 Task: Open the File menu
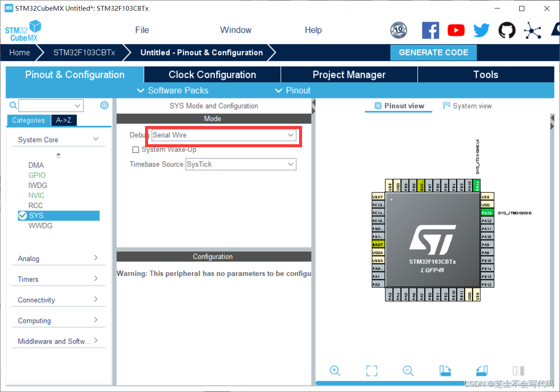pyautogui.click(x=142, y=30)
